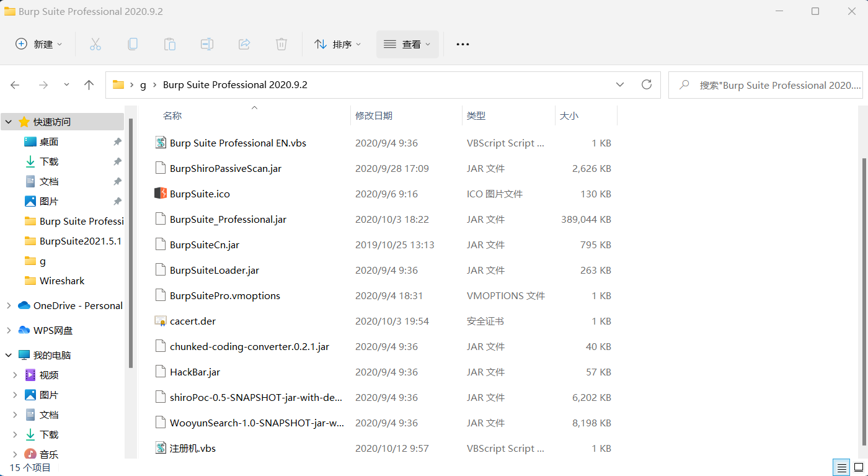
Task: Click the Delete trash icon
Action: (x=281, y=44)
